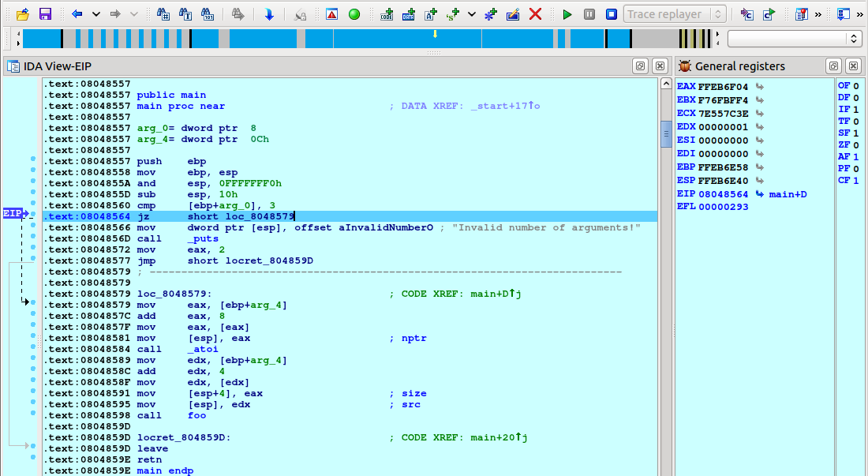The width and height of the screenshot is (868, 476).
Task: Click the Insert code segment icon
Action: coord(387,14)
